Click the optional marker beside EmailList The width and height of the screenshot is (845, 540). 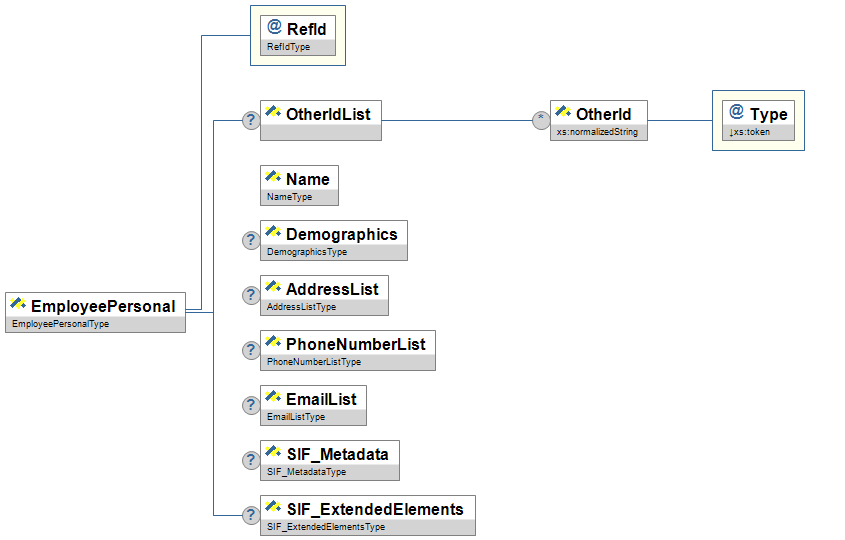pyautogui.click(x=251, y=405)
